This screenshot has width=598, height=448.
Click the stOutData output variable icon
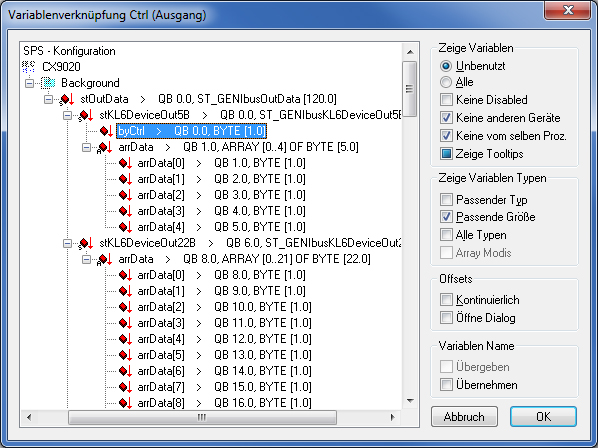(x=67, y=99)
